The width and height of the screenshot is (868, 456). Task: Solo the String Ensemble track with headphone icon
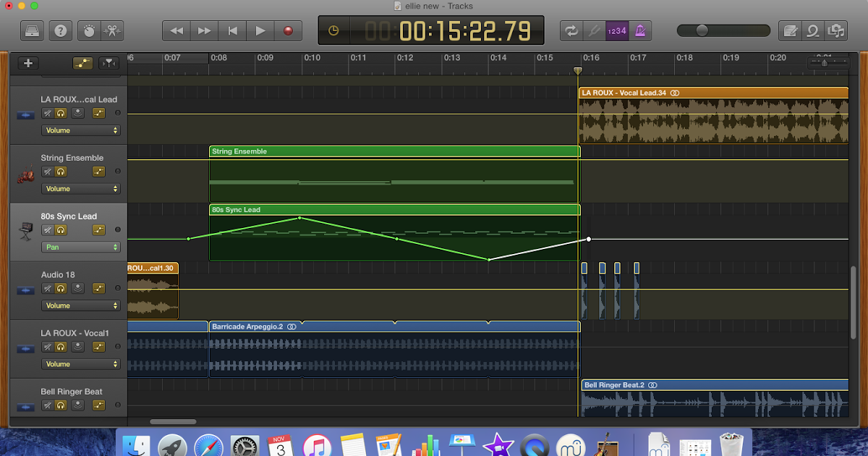(62, 172)
